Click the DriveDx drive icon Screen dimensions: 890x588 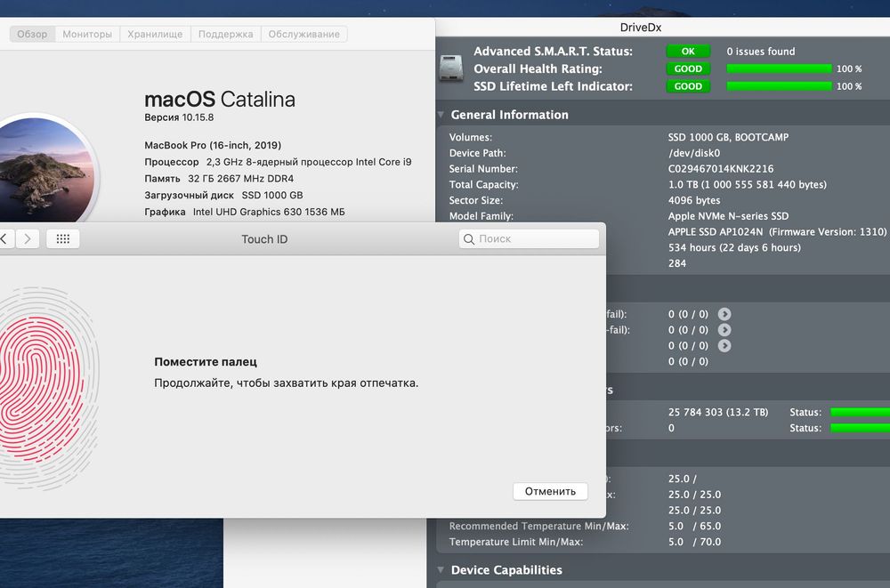(x=452, y=68)
